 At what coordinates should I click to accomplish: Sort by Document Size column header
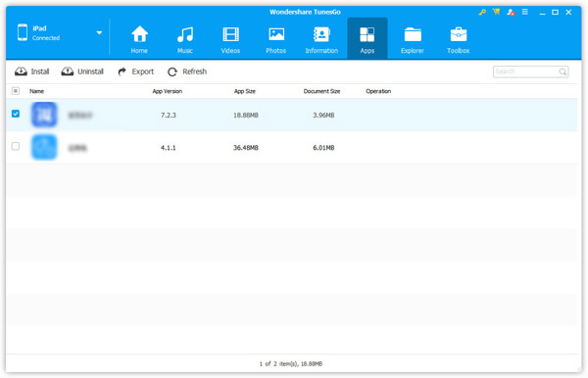click(x=321, y=91)
